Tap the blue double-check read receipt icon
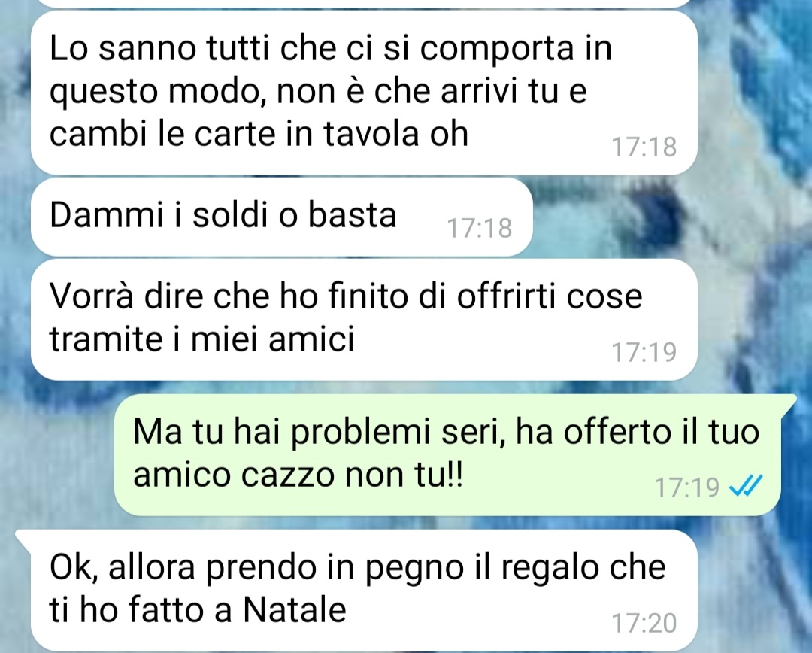Screen dimensions: 812x653 click(746, 487)
